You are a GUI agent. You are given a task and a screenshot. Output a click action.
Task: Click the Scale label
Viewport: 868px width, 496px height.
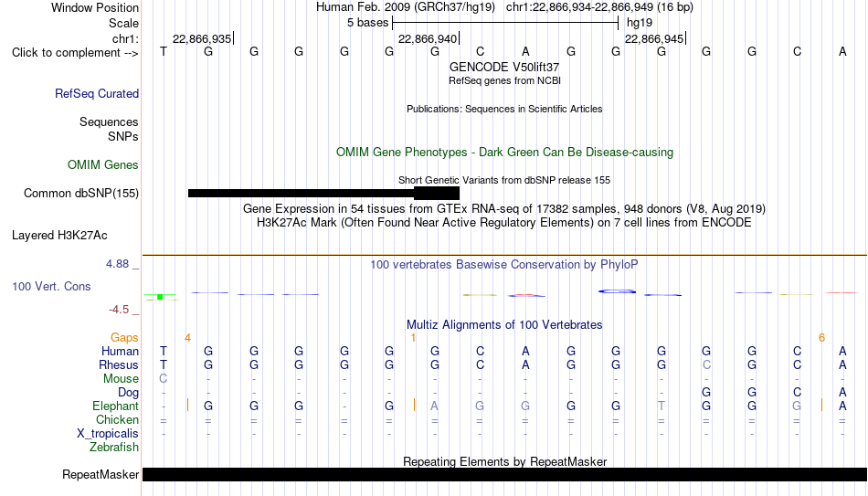pyautogui.click(x=123, y=23)
